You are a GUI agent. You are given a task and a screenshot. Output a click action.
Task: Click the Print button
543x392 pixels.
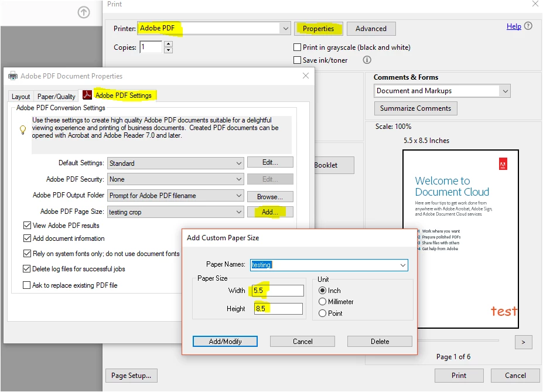pyautogui.click(x=459, y=376)
